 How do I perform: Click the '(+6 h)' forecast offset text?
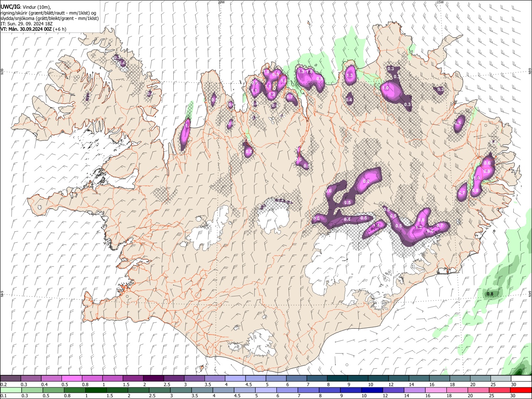[x=59, y=30]
